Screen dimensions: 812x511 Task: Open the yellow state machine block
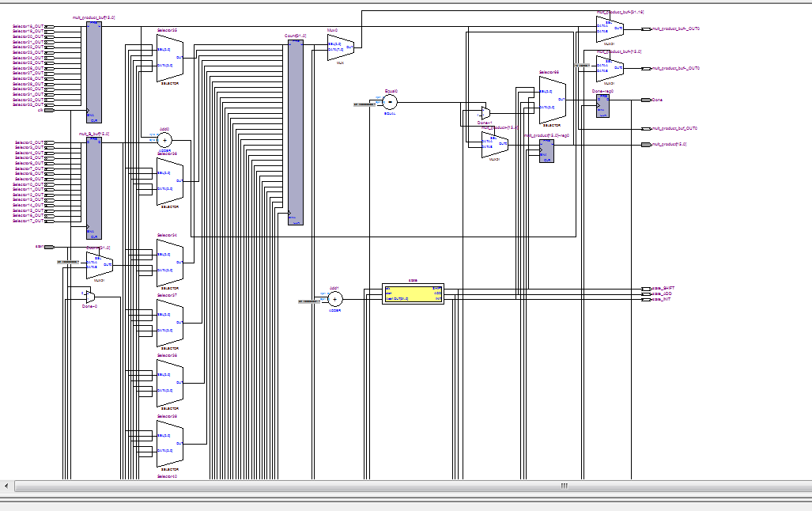412,293
